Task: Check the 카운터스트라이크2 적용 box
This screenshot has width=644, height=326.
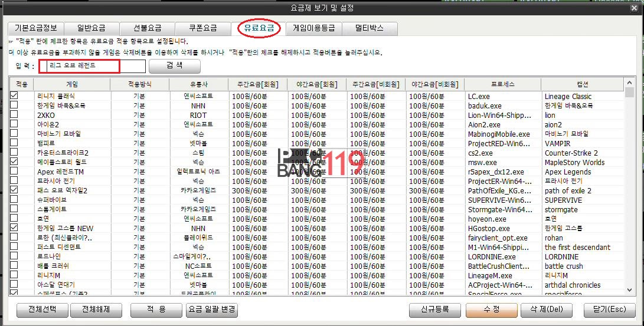Action: point(14,152)
